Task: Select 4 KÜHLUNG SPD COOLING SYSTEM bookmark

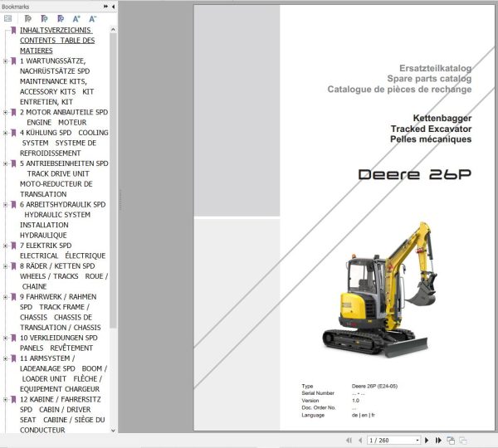Action: coord(64,143)
